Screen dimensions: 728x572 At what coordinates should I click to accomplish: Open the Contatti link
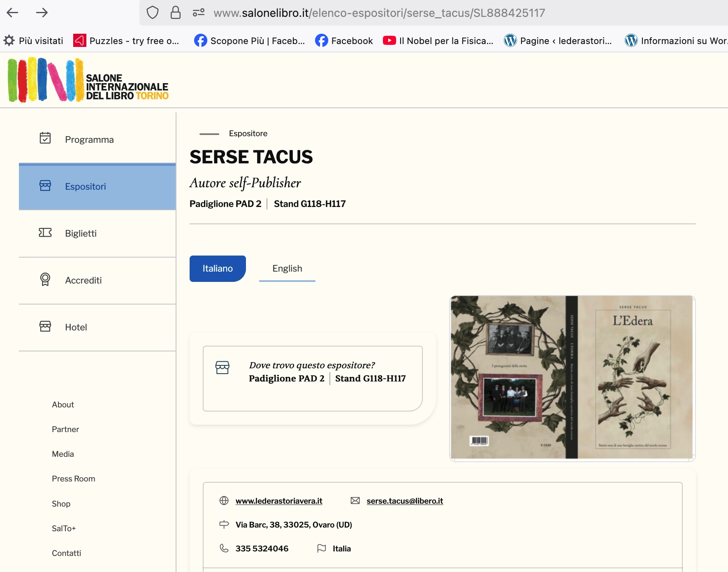[x=67, y=553]
